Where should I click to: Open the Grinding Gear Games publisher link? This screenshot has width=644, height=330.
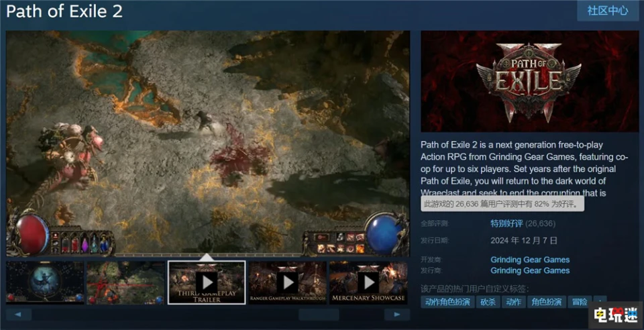[530, 270]
